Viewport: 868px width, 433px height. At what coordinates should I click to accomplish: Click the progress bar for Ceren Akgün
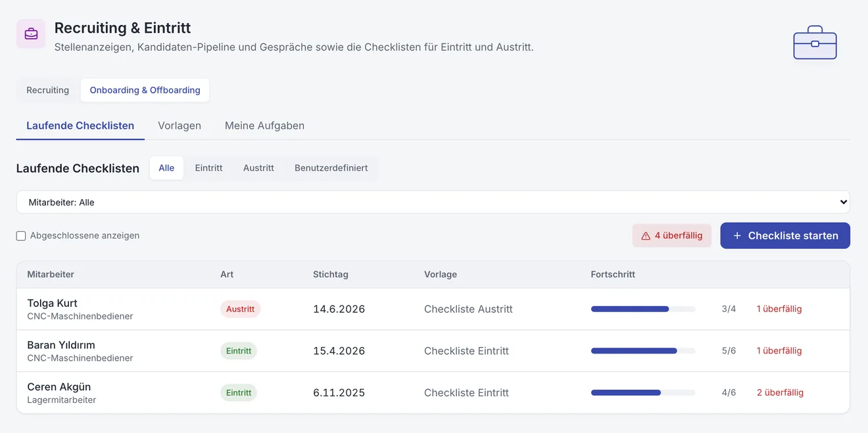click(x=643, y=393)
